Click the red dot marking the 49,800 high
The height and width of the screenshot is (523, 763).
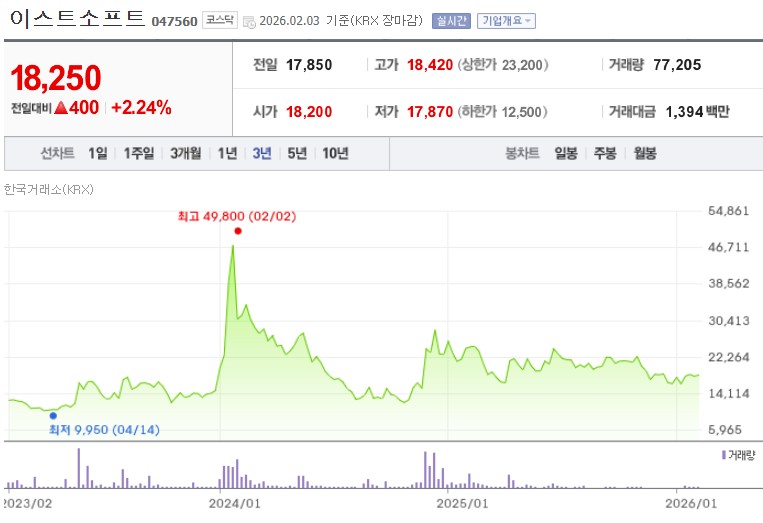237,231
